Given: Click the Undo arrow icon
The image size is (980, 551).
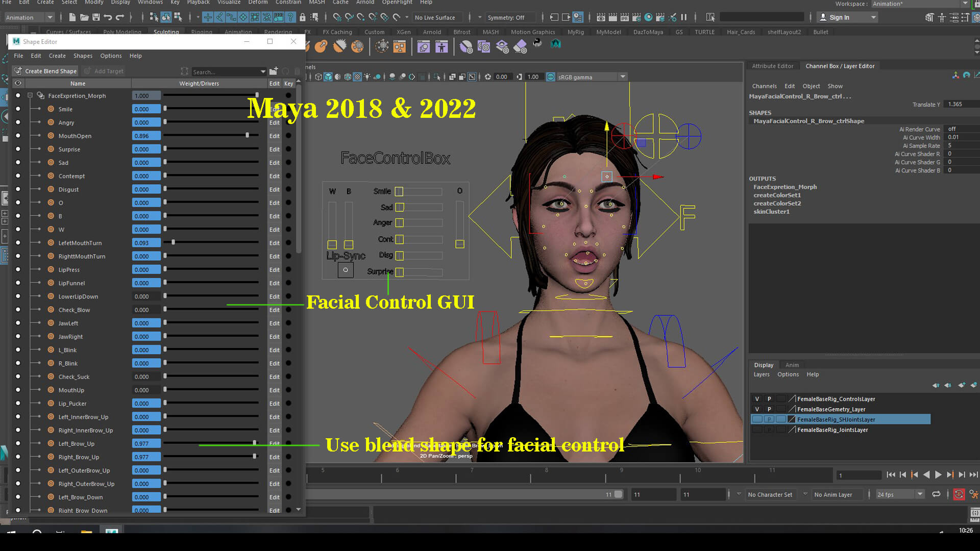Looking at the screenshot, I should pyautogui.click(x=108, y=17).
